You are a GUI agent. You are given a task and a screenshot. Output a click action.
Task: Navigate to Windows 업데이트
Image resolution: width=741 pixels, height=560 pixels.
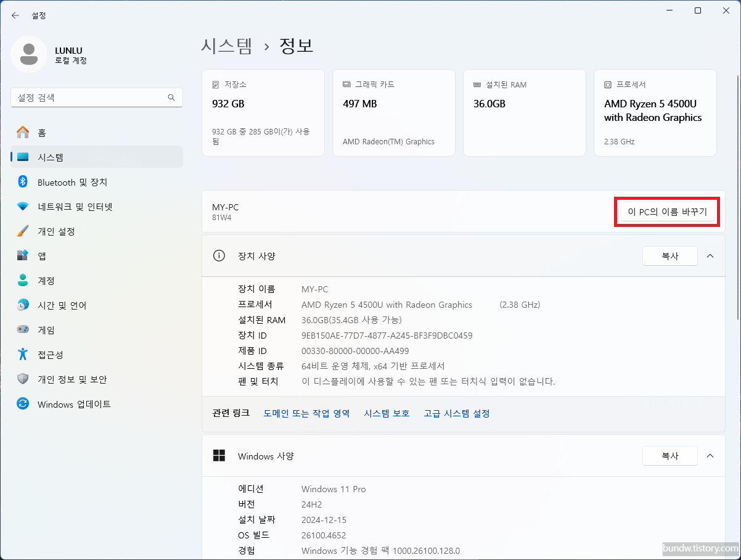[97, 404]
